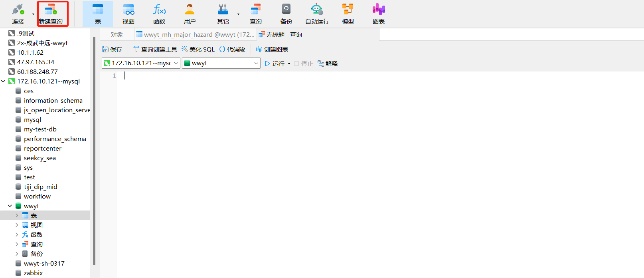Open 自动运行 (Automation) robot icon
Image resolution: width=644 pixels, height=278 pixels.
tap(317, 14)
